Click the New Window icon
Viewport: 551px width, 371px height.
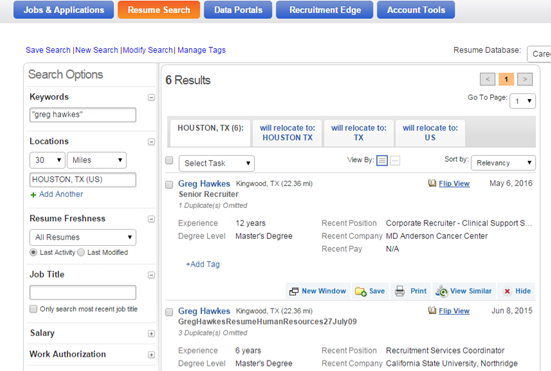[x=294, y=291]
